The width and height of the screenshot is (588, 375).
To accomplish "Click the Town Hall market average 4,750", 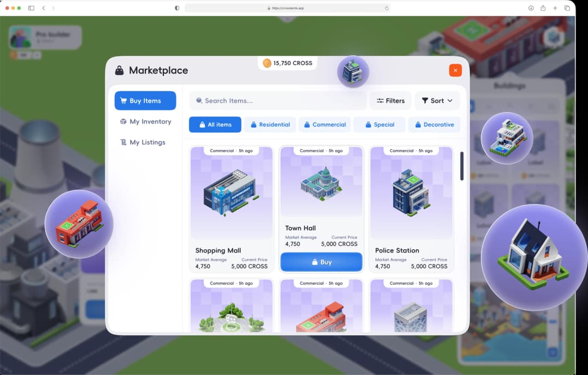I will tap(292, 244).
